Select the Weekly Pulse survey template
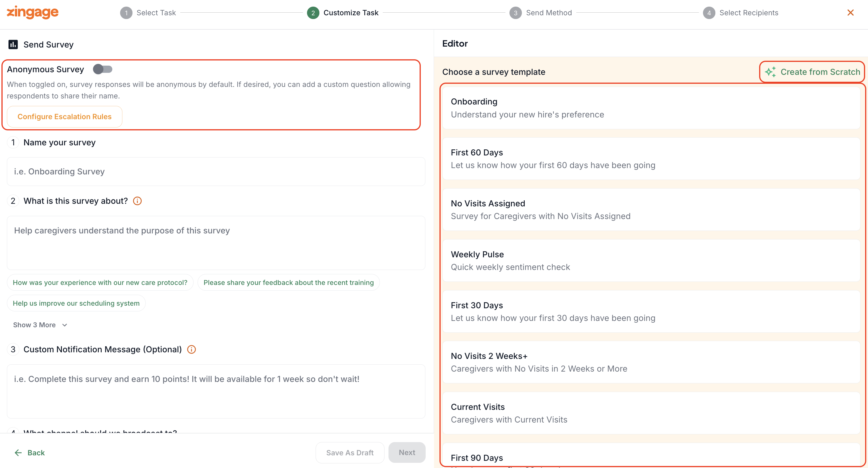868x468 pixels. pos(651,260)
